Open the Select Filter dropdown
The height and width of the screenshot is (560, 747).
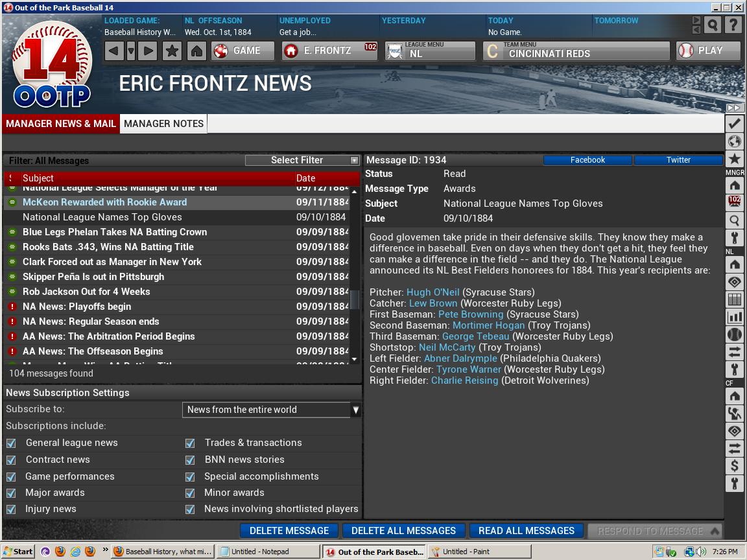pyautogui.click(x=302, y=160)
